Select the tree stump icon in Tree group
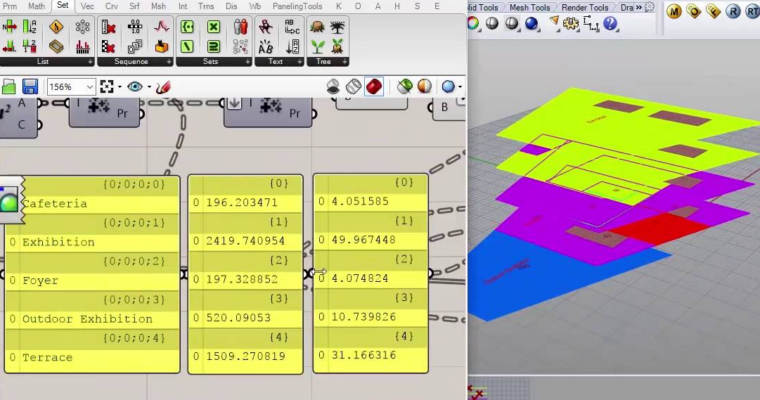The image size is (760, 400). (x=317, y=27)
